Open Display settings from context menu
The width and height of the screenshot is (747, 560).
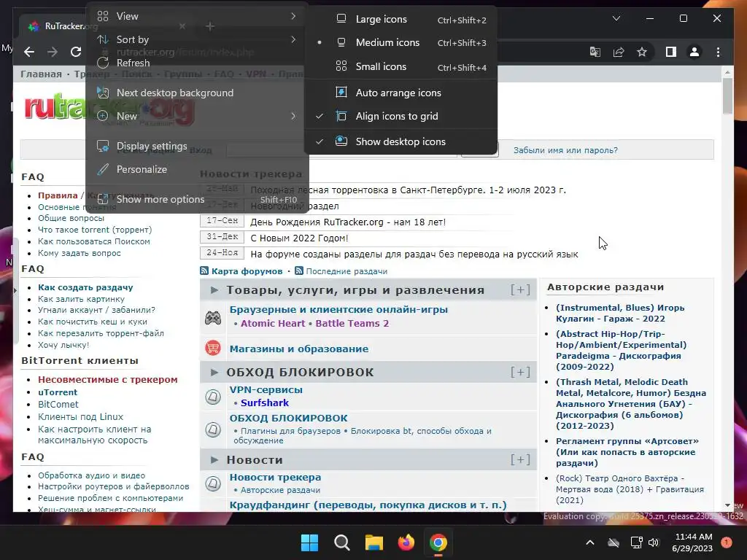197,146
